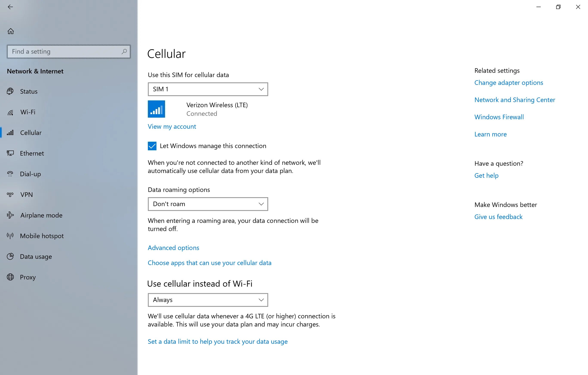Click View my account link
588x375 pixels.
click(x=172, y=127)
